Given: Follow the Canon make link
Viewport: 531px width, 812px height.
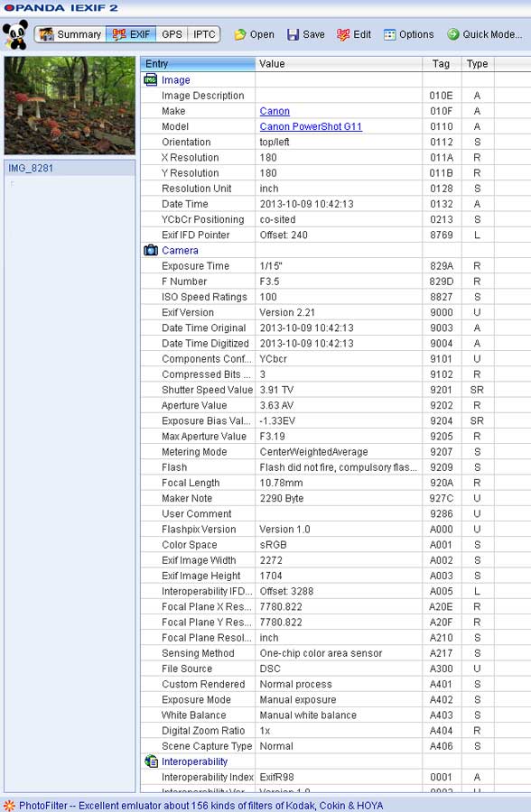Looking at the screenshot, I should point(275,111).
